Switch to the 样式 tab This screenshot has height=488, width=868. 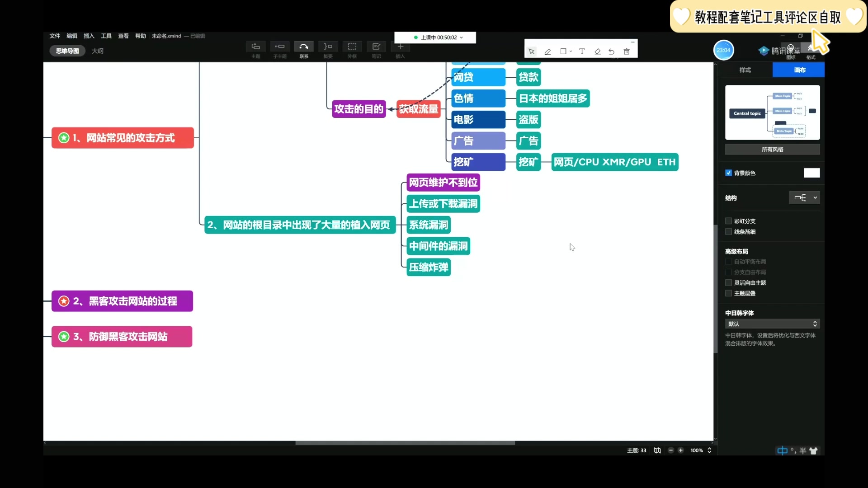(745, 70)
